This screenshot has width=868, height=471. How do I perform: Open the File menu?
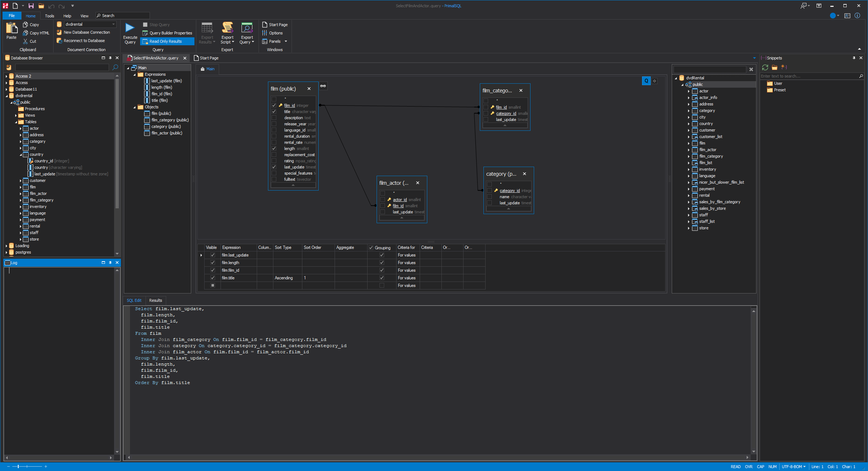pyautogui.click(x=12, y=16)
